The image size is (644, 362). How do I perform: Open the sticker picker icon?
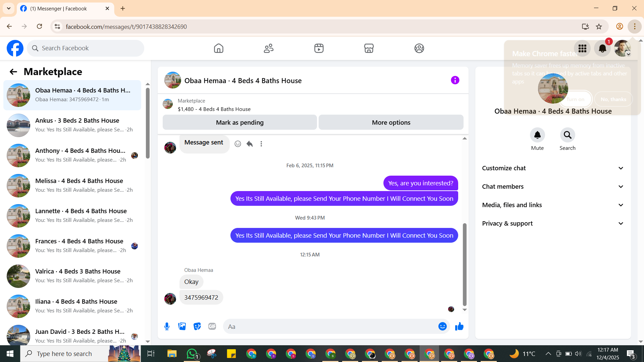[197, 326]
